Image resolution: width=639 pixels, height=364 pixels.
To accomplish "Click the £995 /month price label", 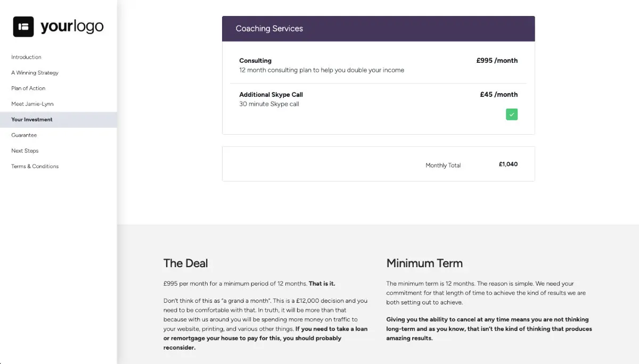I will (497, 61).
